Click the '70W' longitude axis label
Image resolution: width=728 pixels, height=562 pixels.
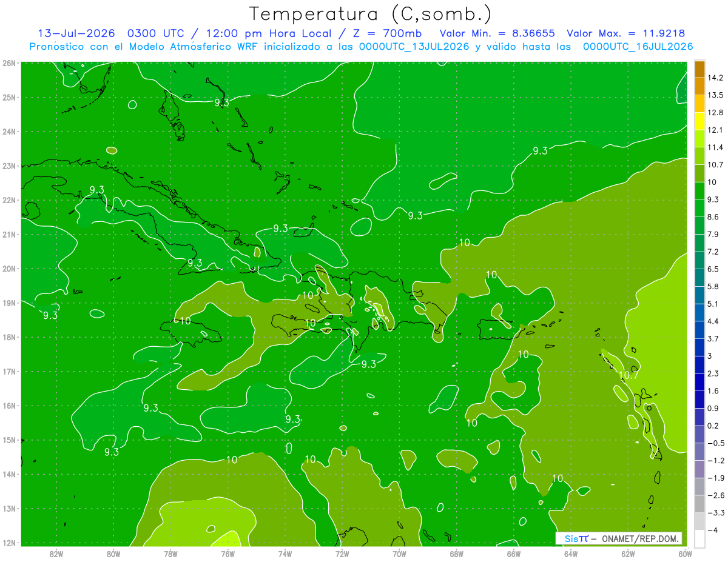click(x=399, y=553)
